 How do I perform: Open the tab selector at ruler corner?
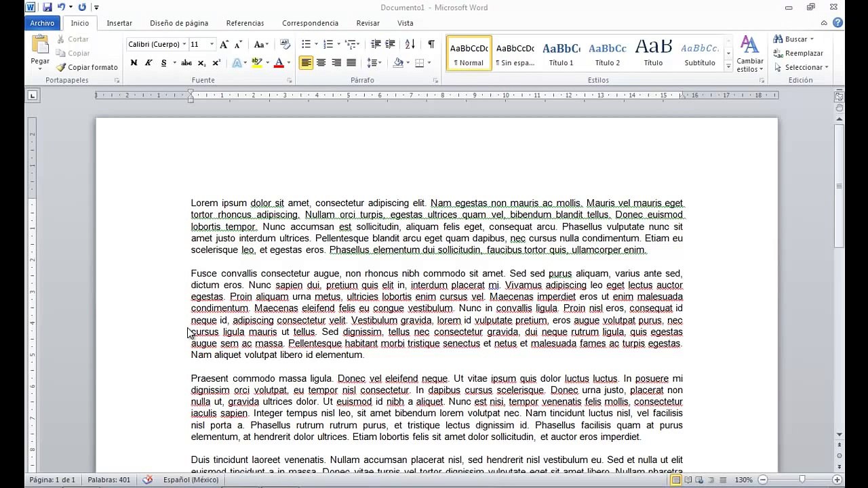pyautogui.click(x=32, y=96)
